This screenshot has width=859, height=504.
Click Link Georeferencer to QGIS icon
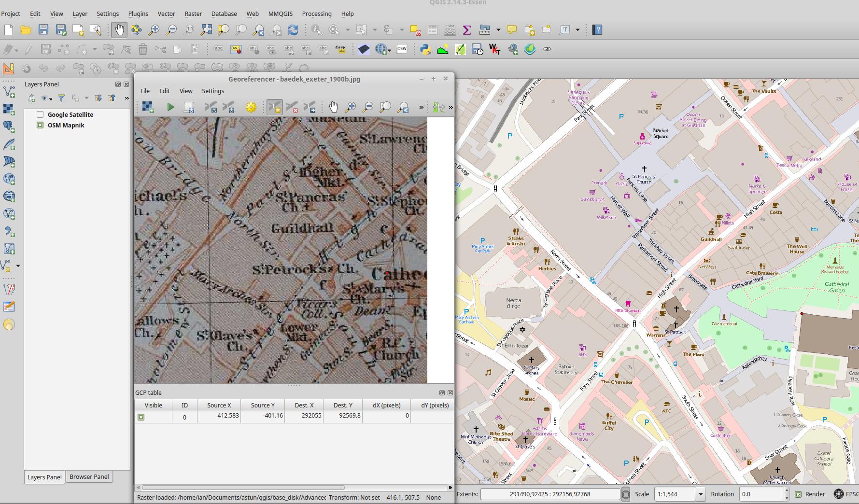438,107
